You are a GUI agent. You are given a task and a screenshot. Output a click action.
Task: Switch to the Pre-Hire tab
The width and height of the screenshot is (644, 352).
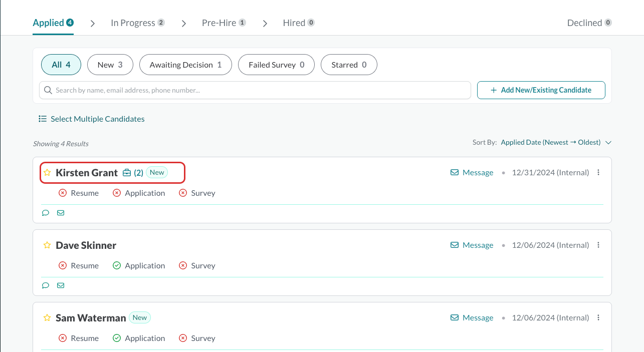[224, 23]
